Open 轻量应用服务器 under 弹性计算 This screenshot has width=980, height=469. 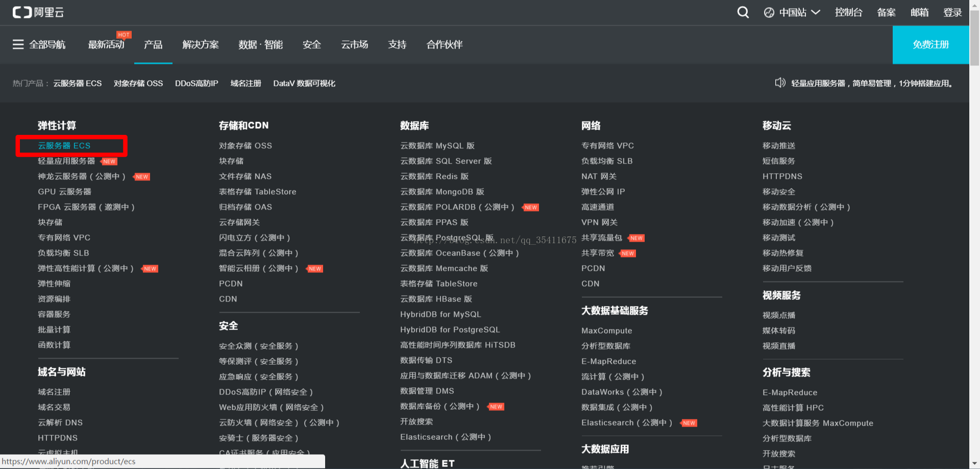pyautogui.click(x=66, y=161)
